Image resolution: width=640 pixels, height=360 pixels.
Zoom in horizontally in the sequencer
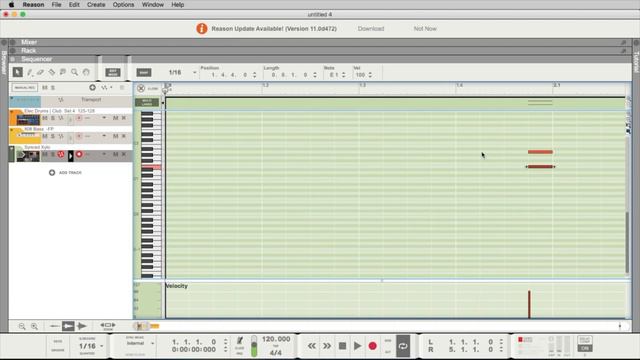[x=34, y=326]
